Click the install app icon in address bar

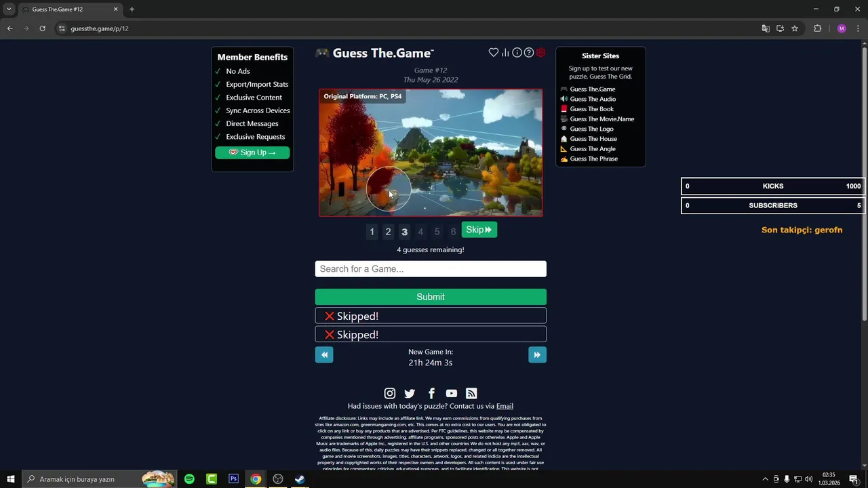780,28
